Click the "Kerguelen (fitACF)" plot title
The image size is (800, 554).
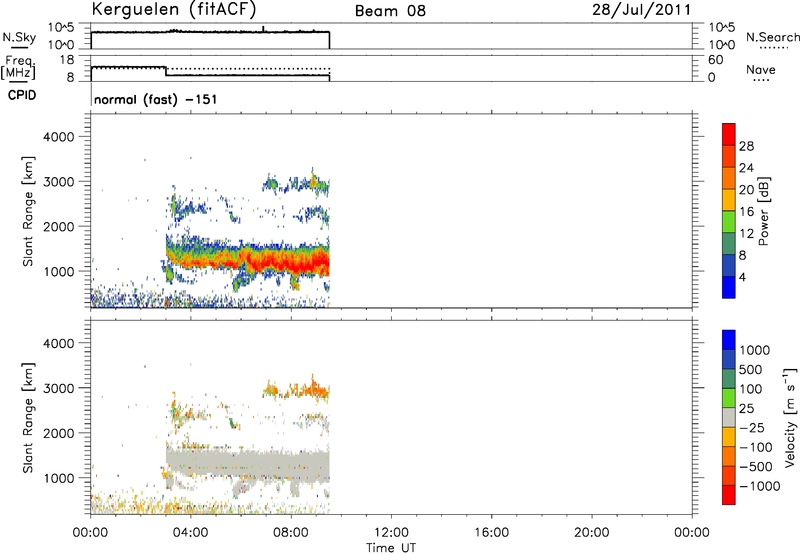coord(173,9)
